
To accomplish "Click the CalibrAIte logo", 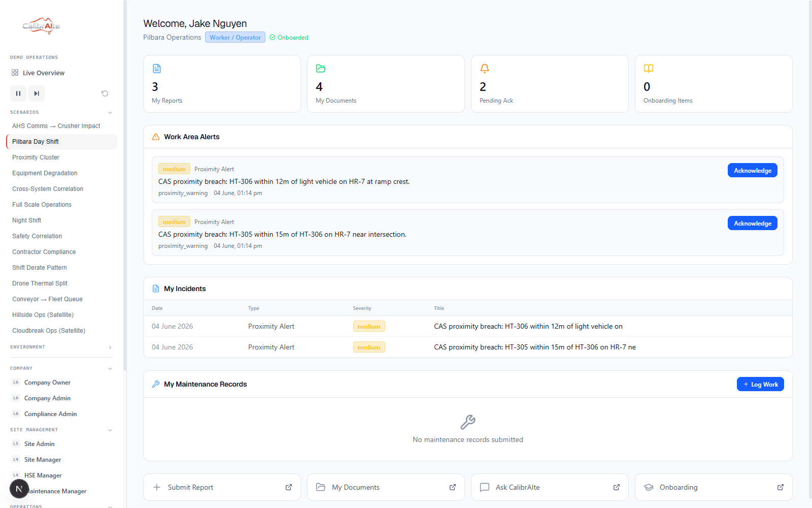I will coord(41,25).
